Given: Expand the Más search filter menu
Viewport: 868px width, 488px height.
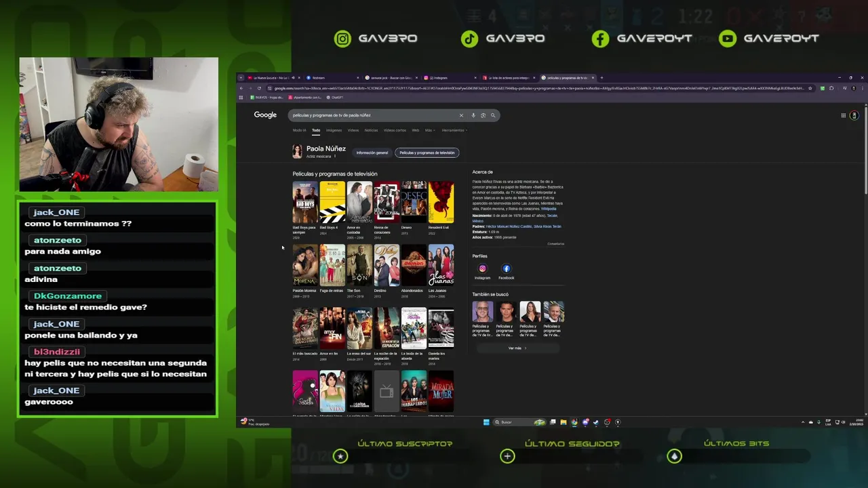Looking at the screenshot, I should click(429, 130).
